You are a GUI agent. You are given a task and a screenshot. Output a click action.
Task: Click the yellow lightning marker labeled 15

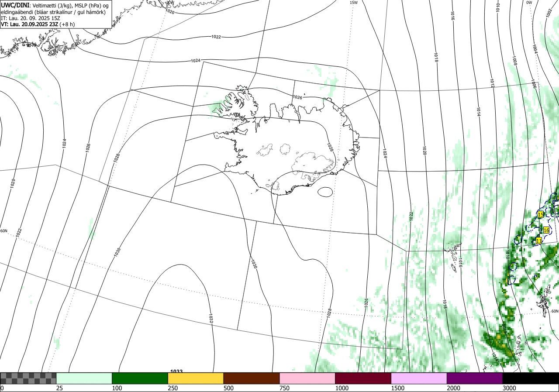[x=540, y=215]
